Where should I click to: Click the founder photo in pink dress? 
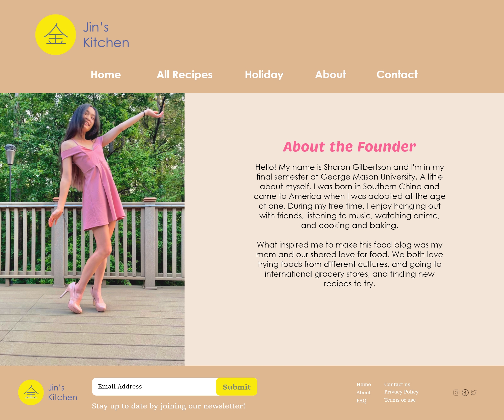pyautogui.click(x=92, y=229)
